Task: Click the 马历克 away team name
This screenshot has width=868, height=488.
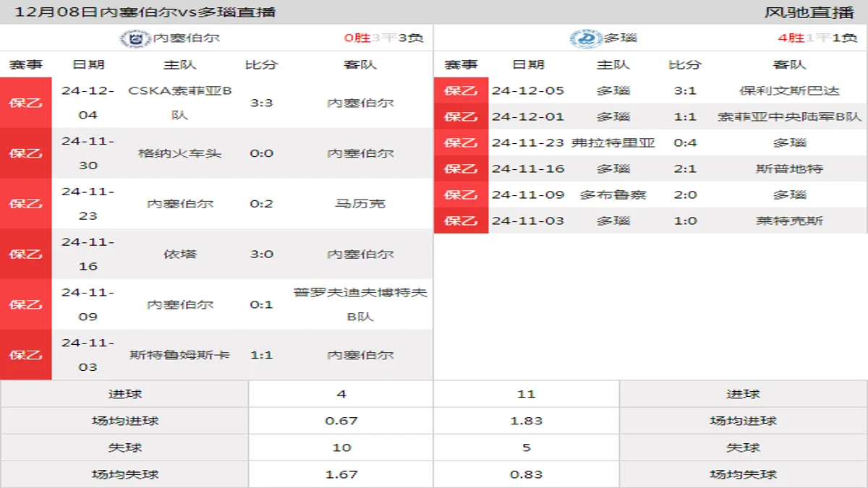Action: coord(360,204)
